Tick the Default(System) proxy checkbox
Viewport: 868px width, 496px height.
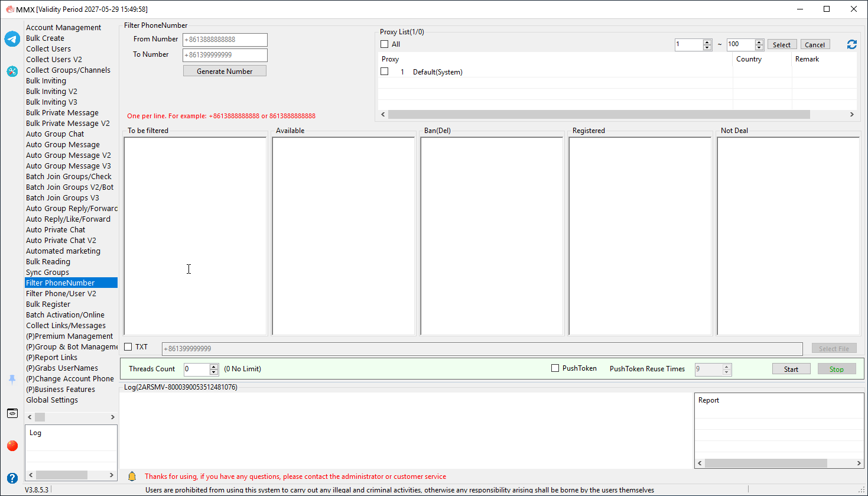pos(385,72)
